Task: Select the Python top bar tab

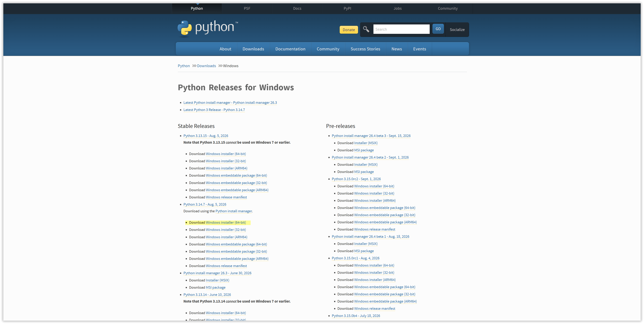Action: pos(197,9)
